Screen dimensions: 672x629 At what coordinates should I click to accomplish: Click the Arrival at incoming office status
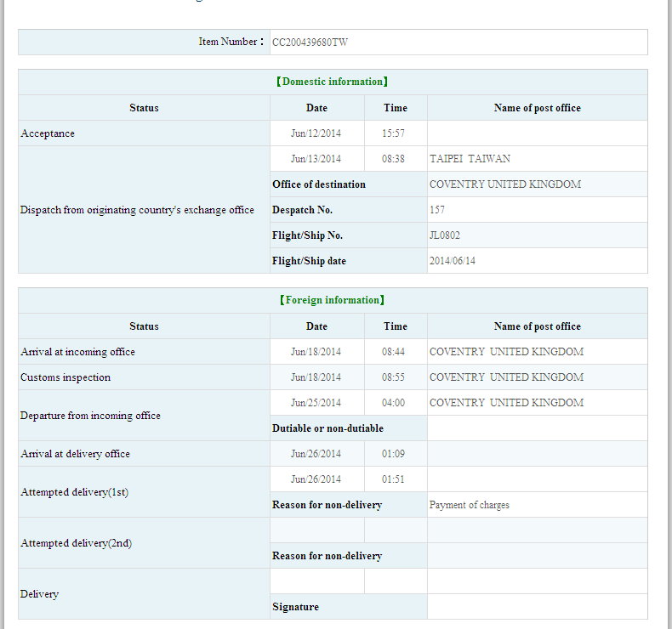click(x=77, y=352)
